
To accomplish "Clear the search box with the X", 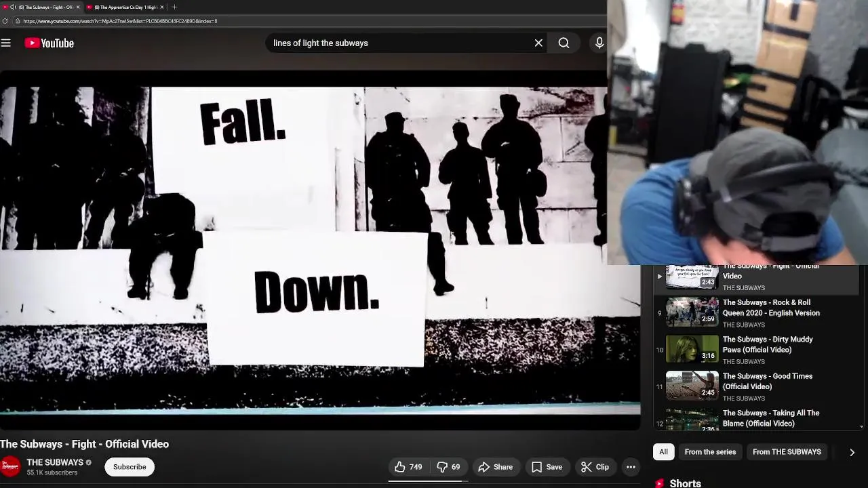I will point(538,43).
